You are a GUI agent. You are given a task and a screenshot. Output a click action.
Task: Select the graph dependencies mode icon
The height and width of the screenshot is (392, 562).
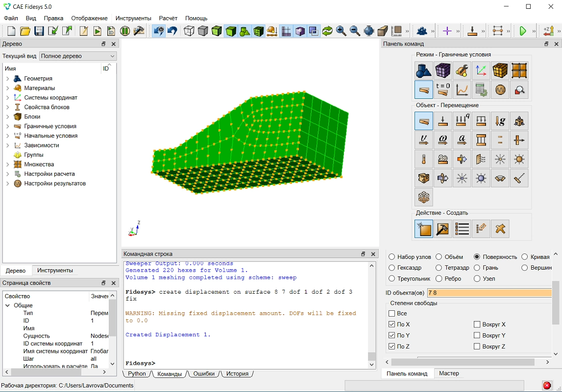tap(462, 89)
